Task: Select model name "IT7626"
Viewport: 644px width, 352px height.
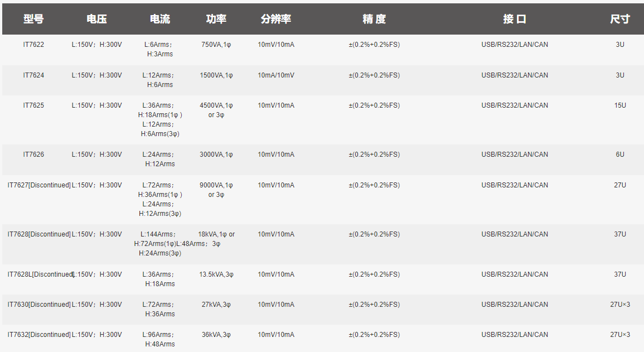Action: coord(33,155)
